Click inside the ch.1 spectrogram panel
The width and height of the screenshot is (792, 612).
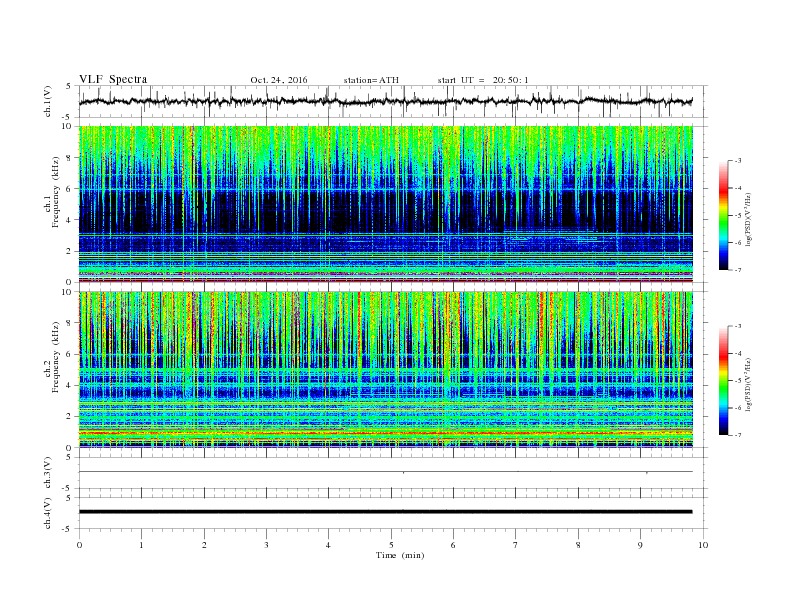(385, 204)
